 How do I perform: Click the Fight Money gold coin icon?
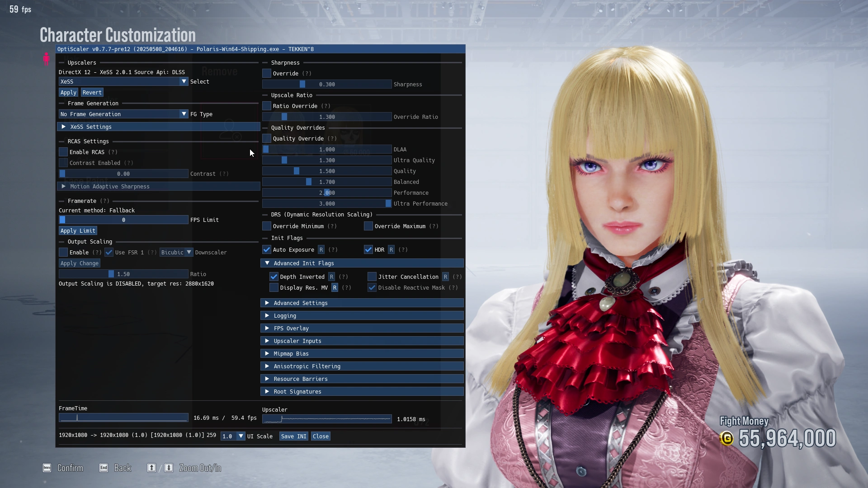(x=726, y=438)
